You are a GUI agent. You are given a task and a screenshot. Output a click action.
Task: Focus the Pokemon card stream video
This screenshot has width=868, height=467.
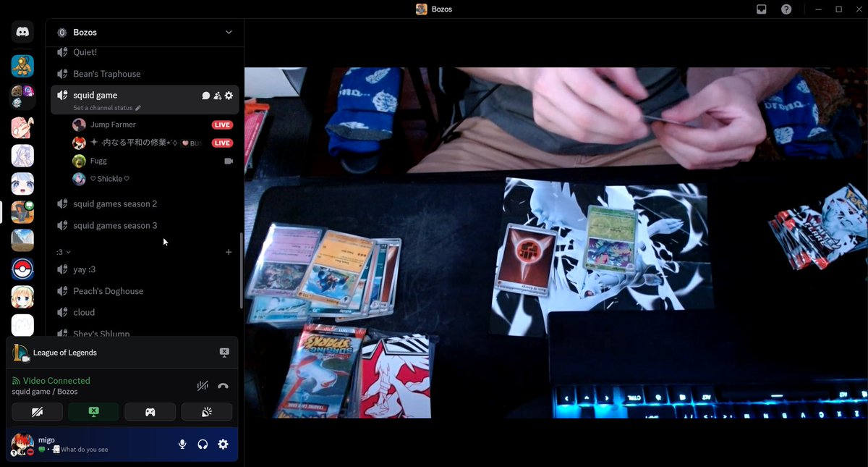pos(556,243)
